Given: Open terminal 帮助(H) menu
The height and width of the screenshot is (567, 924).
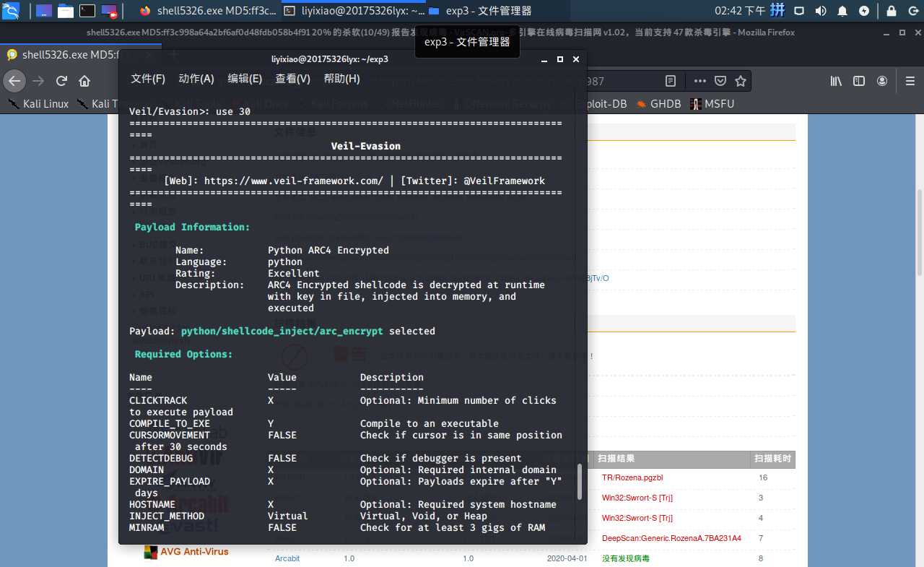Looking at the screenshot, I should click(x=341, y=79).
